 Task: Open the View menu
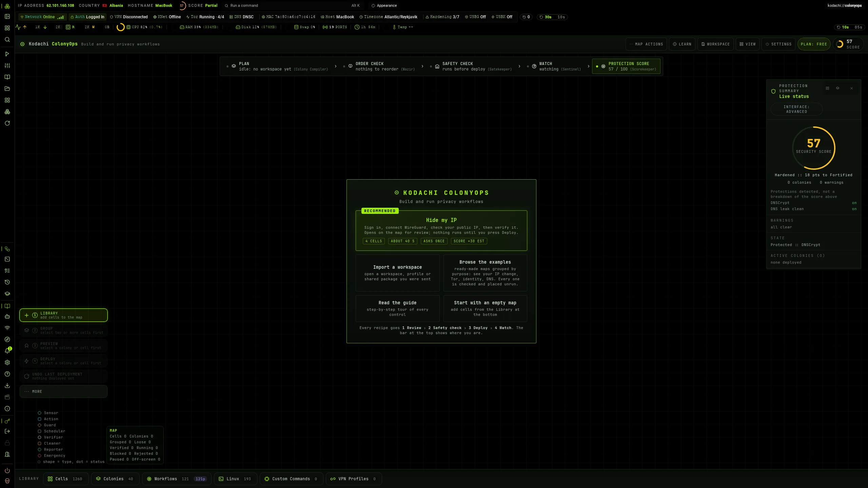tap(748, 44)
